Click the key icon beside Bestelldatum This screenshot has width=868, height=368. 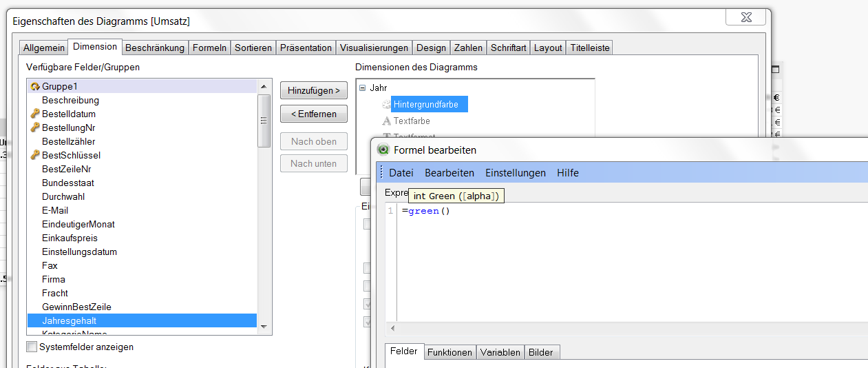[x=35, y=114]
